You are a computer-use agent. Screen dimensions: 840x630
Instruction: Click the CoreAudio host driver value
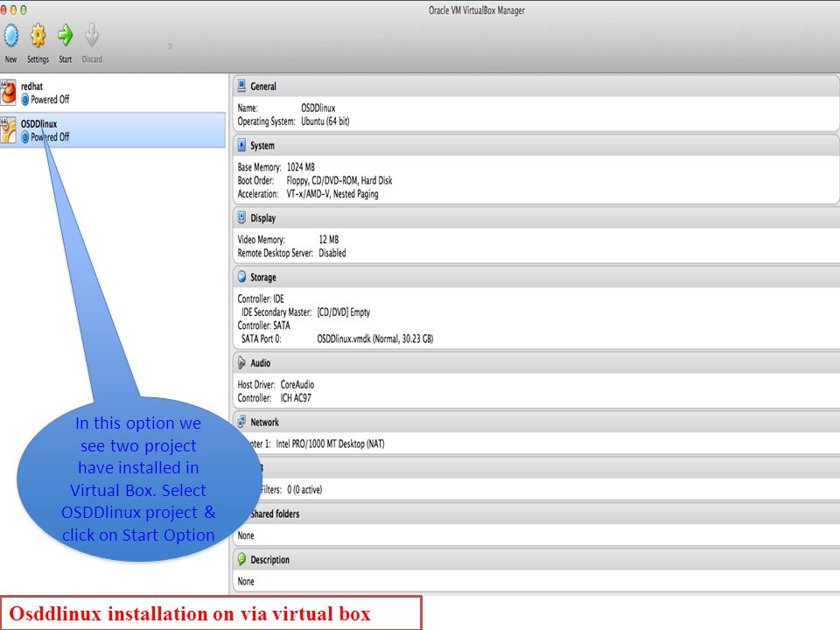pos(297,385)
